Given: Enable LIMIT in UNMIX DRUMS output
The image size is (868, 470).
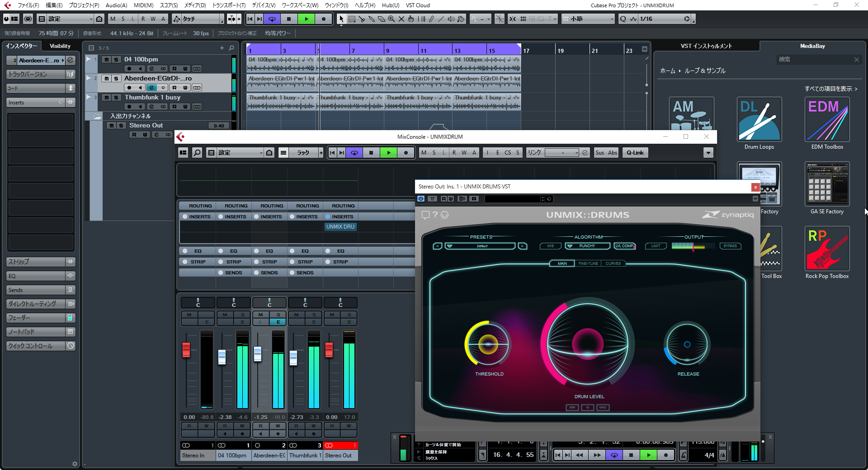Looking at the screenshot, I should (x=656, y=246).
